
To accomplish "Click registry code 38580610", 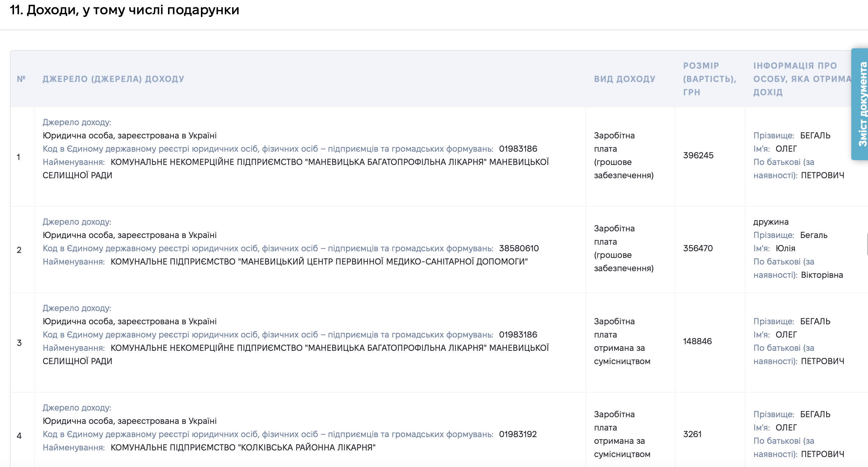I will [x=519, y=248].
